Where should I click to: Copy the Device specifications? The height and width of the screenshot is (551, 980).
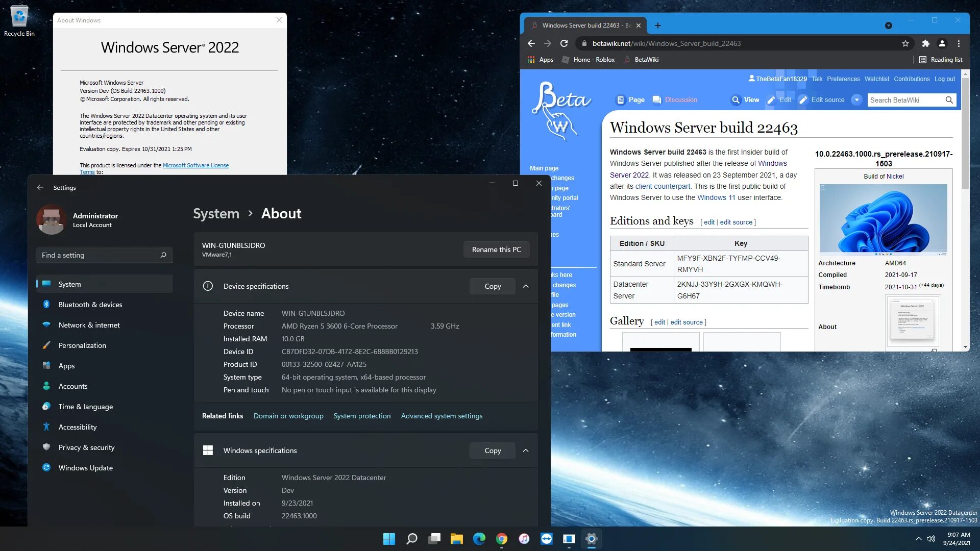(x=493, y=286)
